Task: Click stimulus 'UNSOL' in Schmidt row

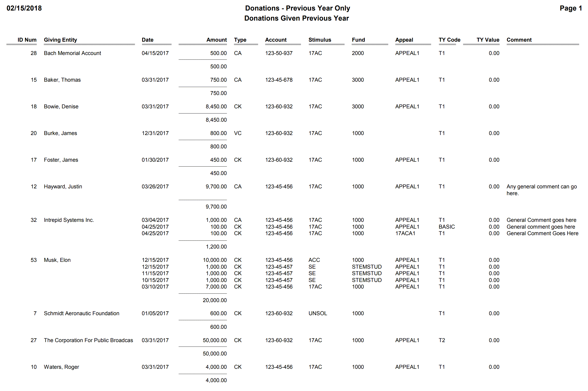Action: [318, 313]
